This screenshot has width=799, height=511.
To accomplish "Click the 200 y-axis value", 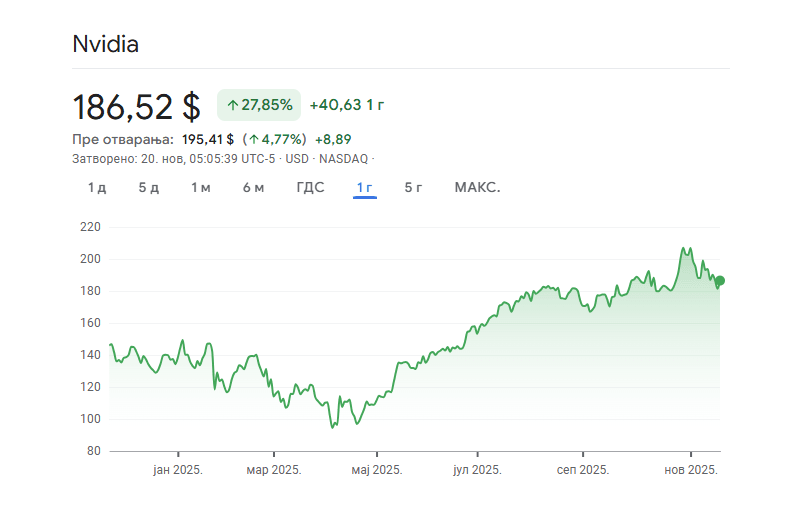I will tap(90, 259).
